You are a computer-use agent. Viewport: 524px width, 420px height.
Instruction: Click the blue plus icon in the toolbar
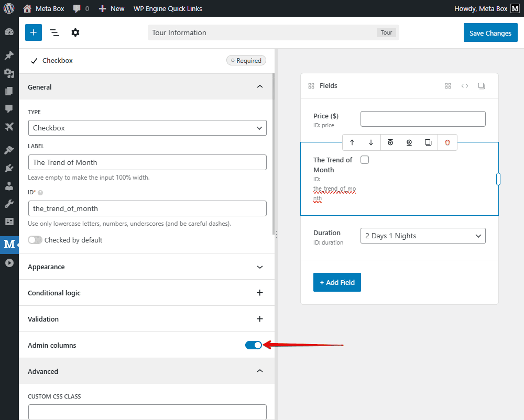point(33,32)
